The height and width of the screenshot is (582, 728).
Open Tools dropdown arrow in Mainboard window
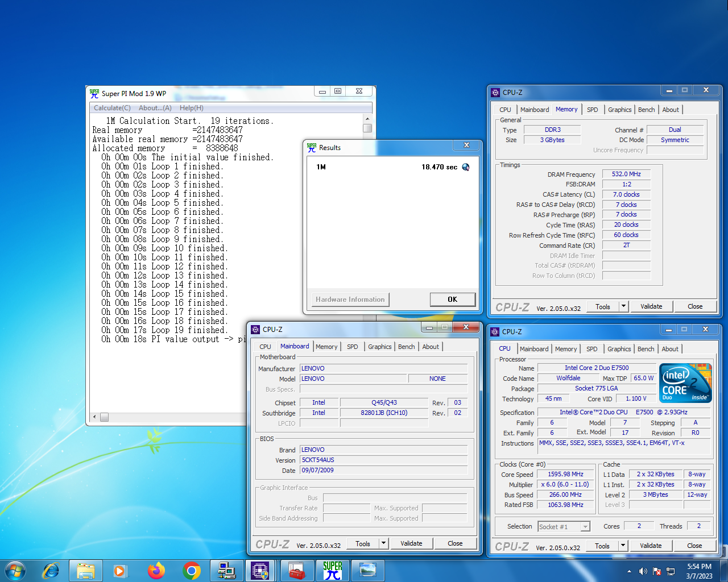click(x=383, y=543)
